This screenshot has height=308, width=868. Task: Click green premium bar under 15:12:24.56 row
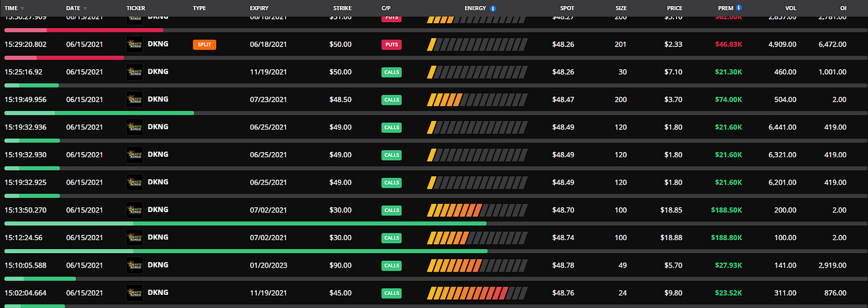coord(246,251)
